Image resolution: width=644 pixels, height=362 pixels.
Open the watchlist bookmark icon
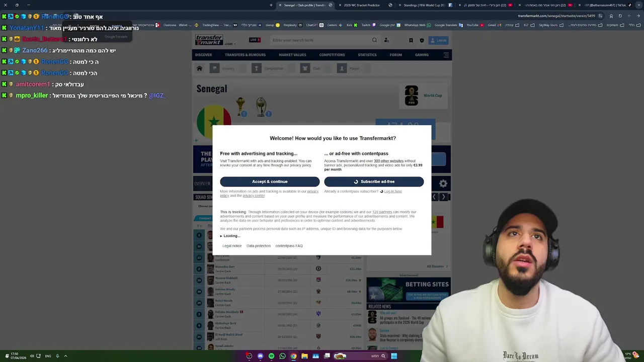(411, 40)
